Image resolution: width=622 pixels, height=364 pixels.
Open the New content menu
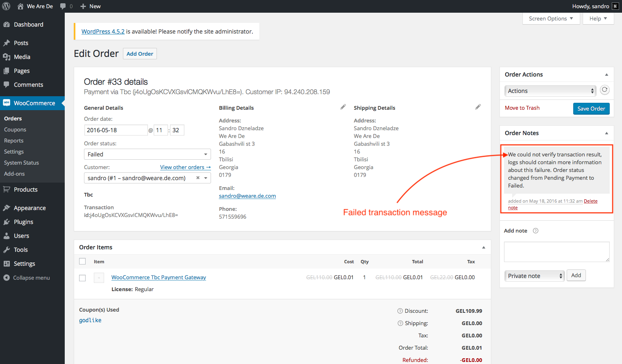coord(91,6)
